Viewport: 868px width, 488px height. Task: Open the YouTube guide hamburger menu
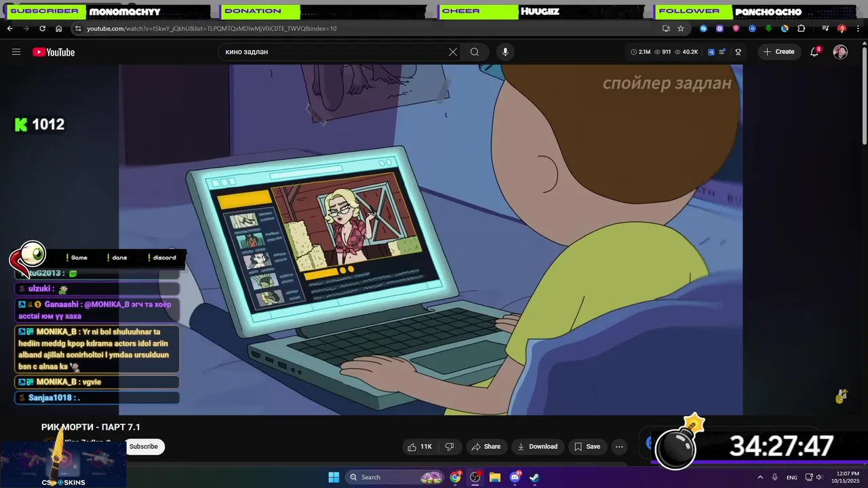click(16, 52)
